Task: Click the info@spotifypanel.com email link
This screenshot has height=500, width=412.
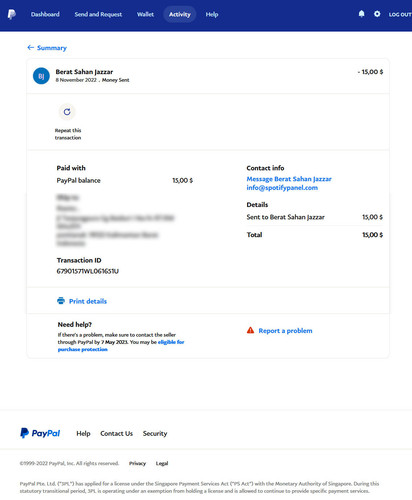Action: pyautogui.click(x=282, y=188)
